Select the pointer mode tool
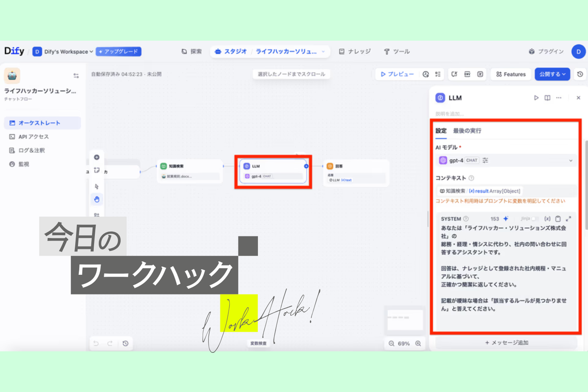This screenshot has width=588, height=392. pos(97,186)
